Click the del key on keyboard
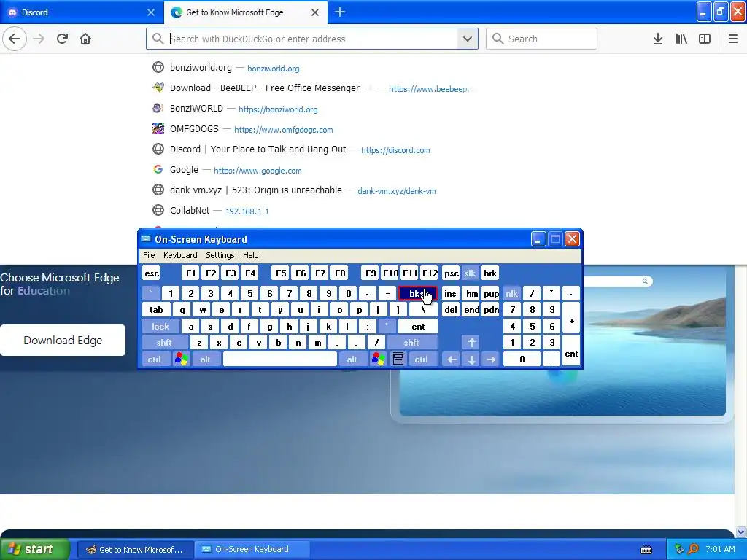 tap(451, 310)
